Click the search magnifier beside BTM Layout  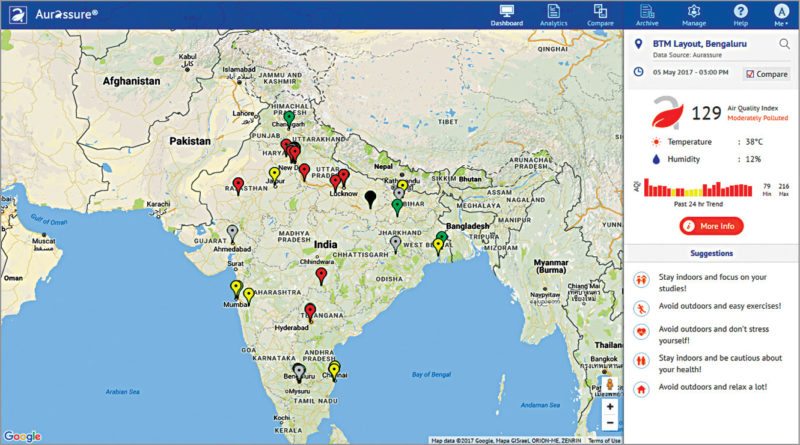click(x=783, y=44)
